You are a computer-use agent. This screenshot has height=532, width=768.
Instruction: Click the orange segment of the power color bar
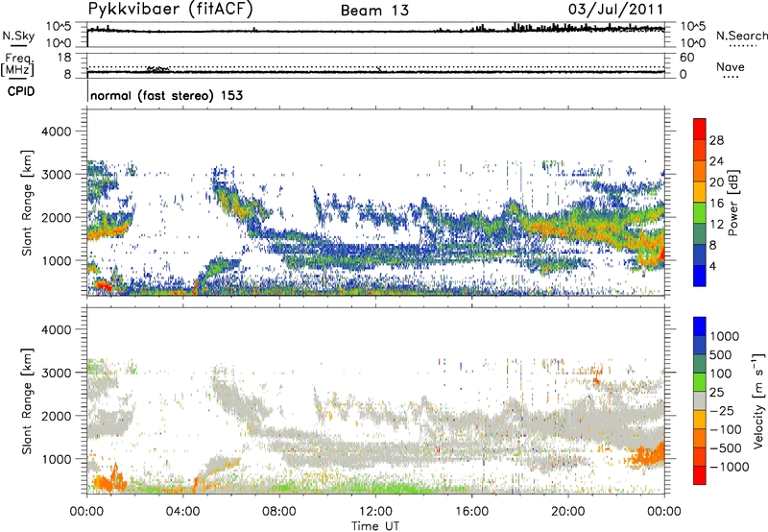(x=700, y=171)
